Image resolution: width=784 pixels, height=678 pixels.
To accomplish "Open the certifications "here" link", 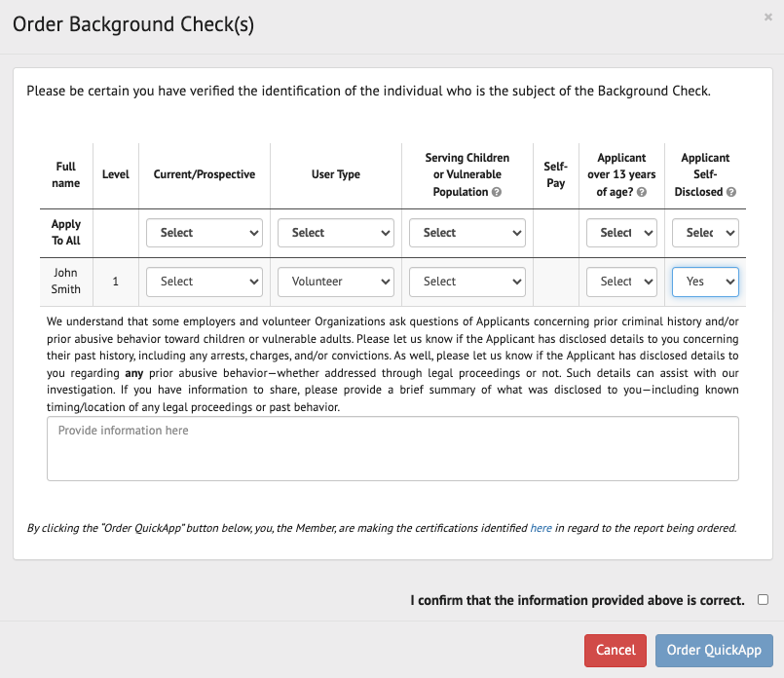I will click(x=541, y=528).
